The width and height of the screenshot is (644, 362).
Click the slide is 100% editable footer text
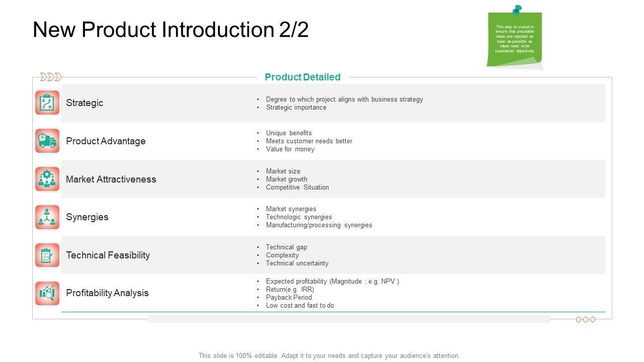[329, 355]
